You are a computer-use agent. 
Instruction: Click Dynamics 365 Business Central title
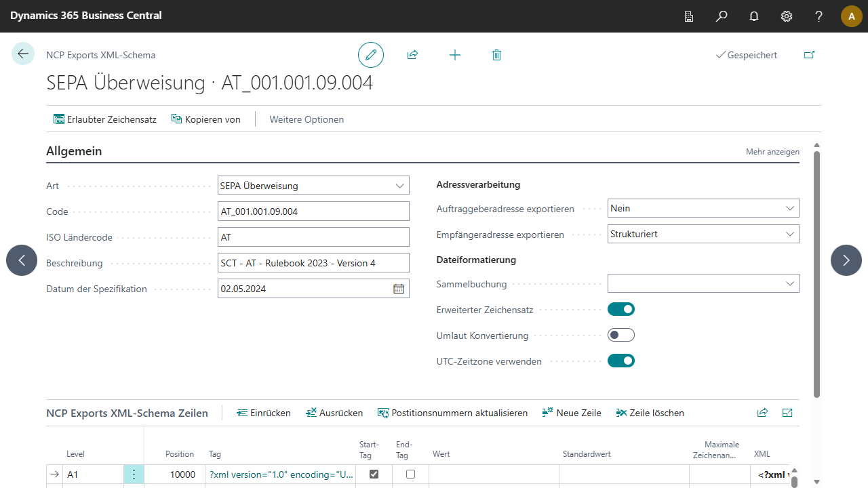coord(86,16)
